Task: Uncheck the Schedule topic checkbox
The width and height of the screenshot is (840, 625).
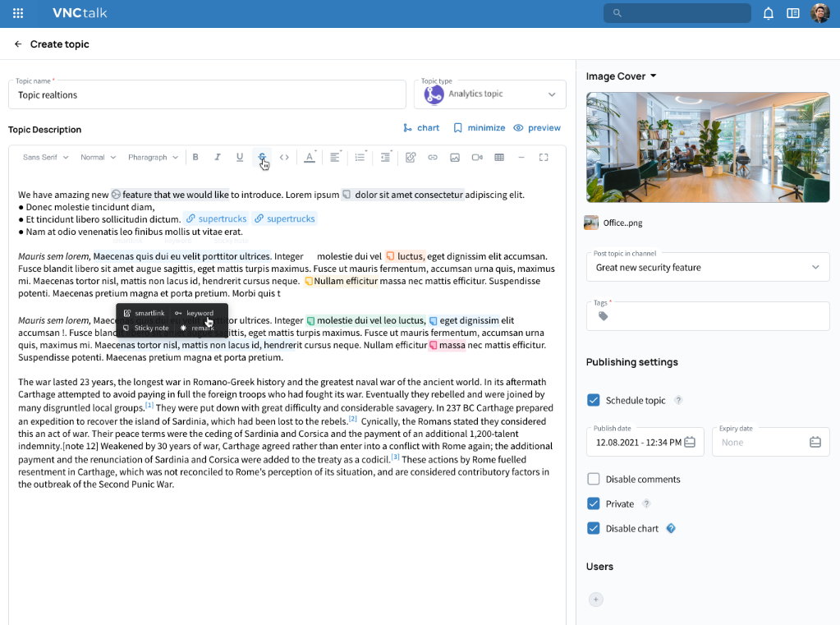Action: [x=594, y=400]
